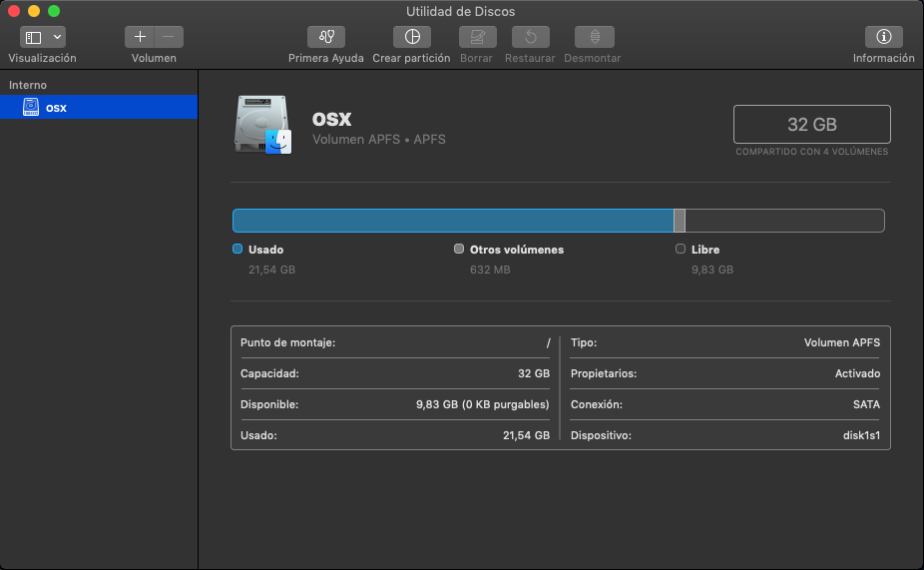Add a volume with the plus button

(x=140, y=37)
